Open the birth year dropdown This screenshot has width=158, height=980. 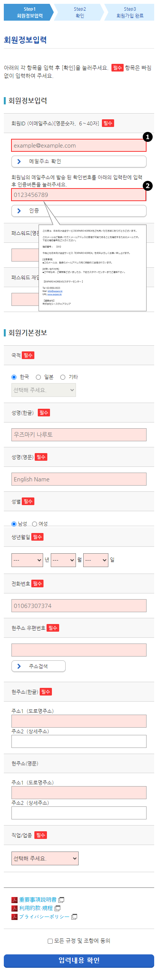click(27, 560)
